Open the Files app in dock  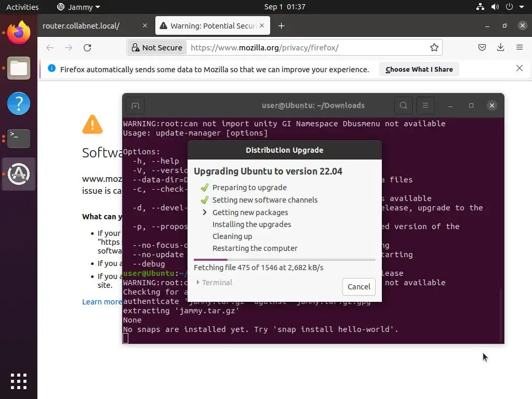[19, 68]
